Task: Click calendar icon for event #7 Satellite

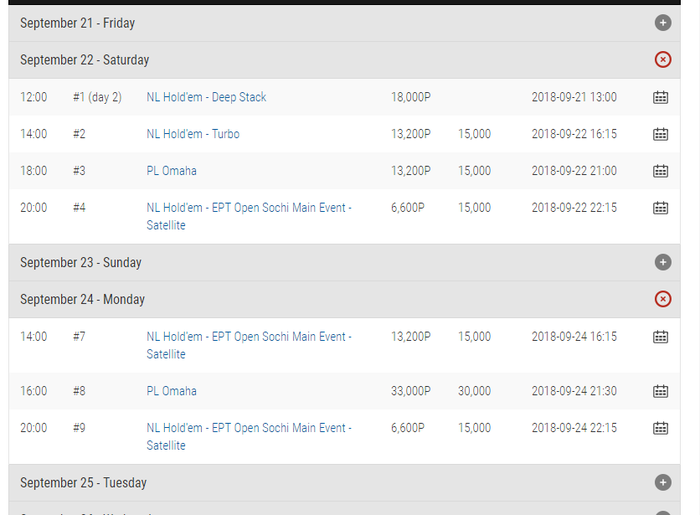Action: click(x=660, y=337)
